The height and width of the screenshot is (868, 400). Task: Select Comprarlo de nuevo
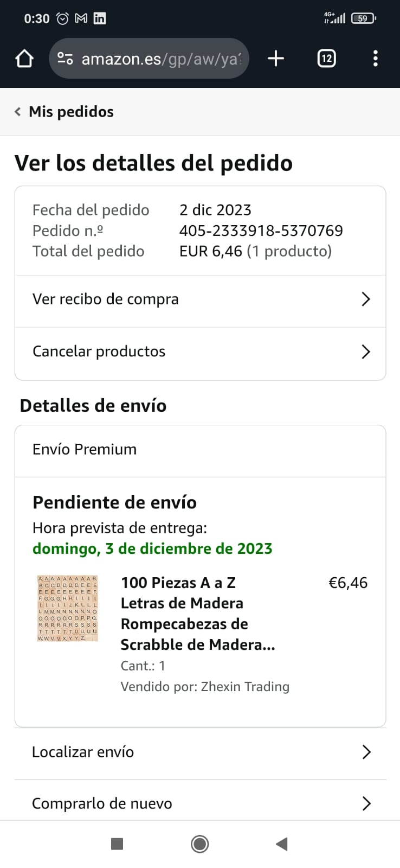point(102,803)
